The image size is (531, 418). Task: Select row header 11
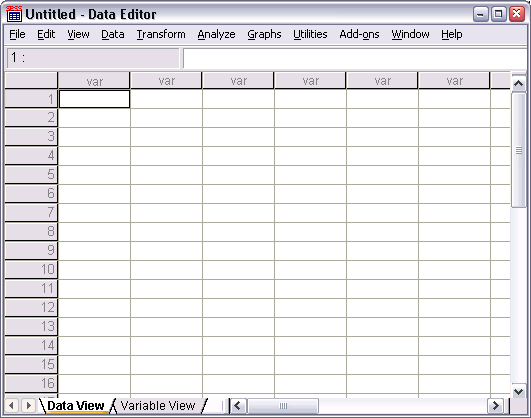click(x=31, y=289)
